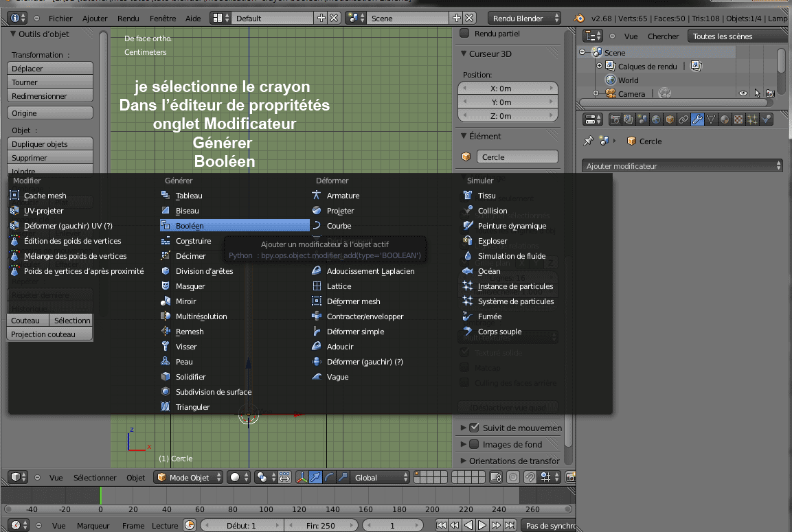Click the Camera data icon in outliner
The image size is (792, 532).
(665, 93)
